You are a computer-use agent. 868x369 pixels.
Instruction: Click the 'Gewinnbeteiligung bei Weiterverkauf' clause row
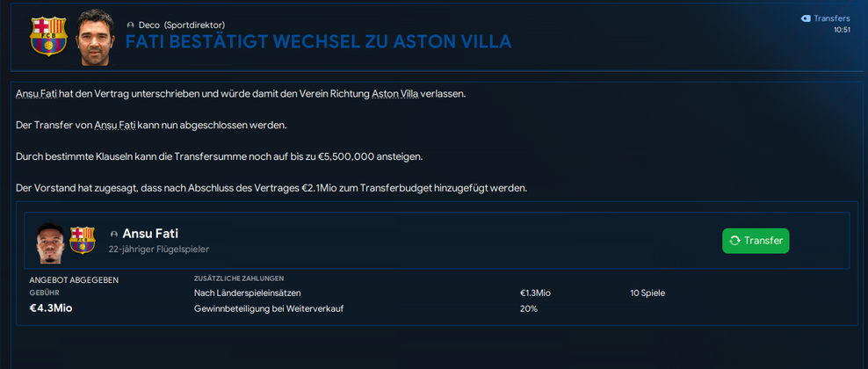click(x=273, y=308)
